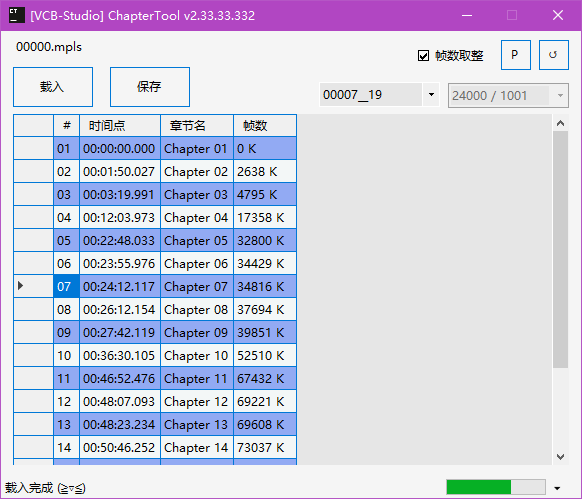Click the row 07 selector arrow
Image resolution: width=582 pixels, height=499 pixels.
[21, 286]
